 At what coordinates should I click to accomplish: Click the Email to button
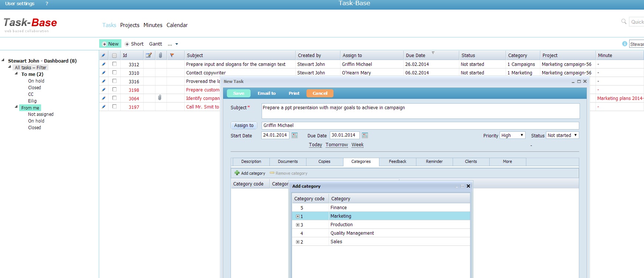point(266,93)
